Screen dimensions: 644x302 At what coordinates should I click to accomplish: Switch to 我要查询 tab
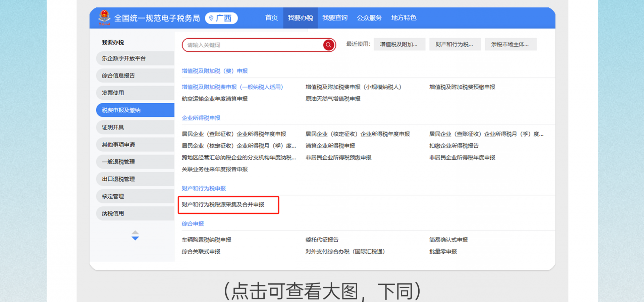(335, 18)
